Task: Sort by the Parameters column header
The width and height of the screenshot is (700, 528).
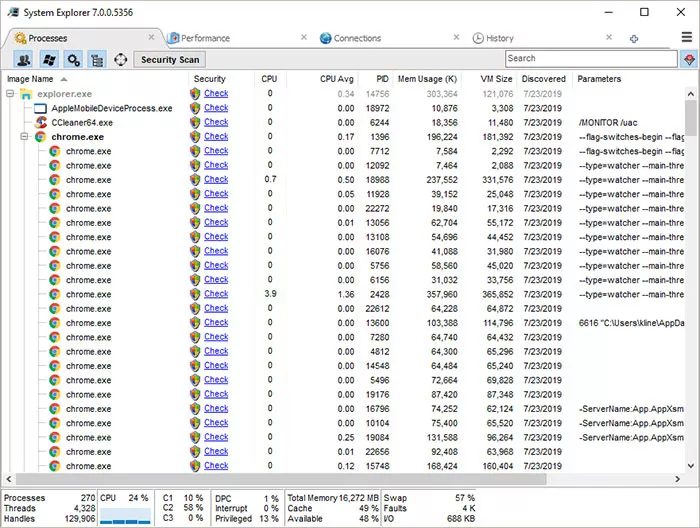Action: click(599, 79)
